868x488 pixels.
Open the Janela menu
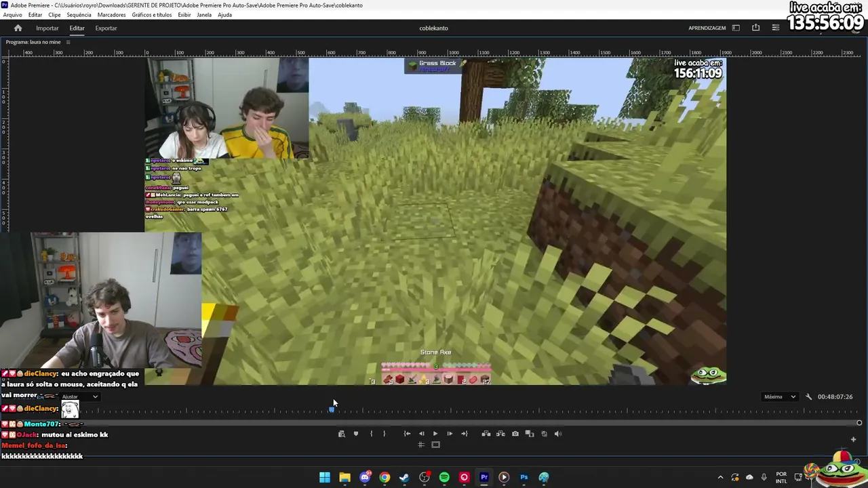[x=204, y=15]
